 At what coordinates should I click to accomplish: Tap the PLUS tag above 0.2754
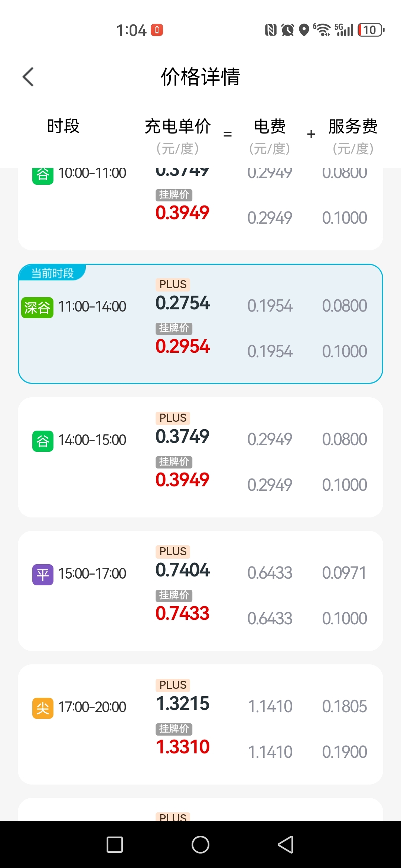click(173, 285)
